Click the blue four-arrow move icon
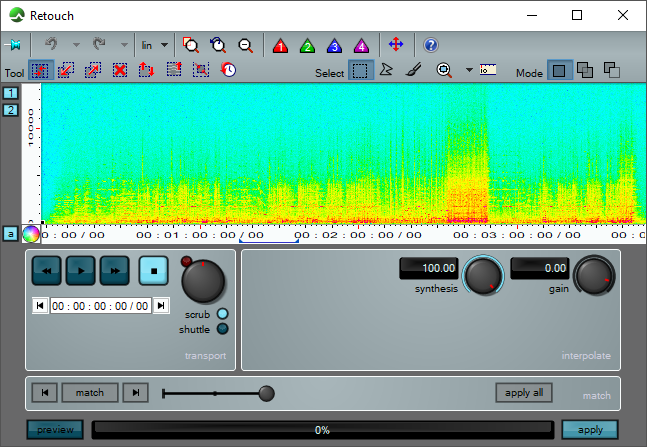647x447 pixels. (x=396, y=45)
